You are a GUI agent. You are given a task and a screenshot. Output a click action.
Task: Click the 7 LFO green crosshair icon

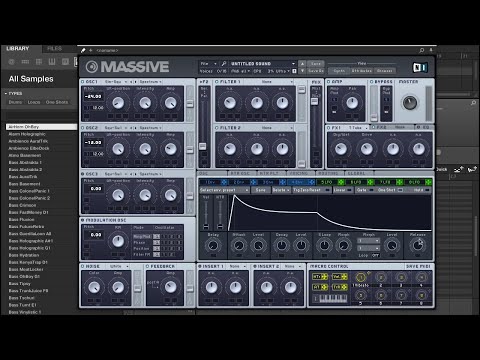399,182
